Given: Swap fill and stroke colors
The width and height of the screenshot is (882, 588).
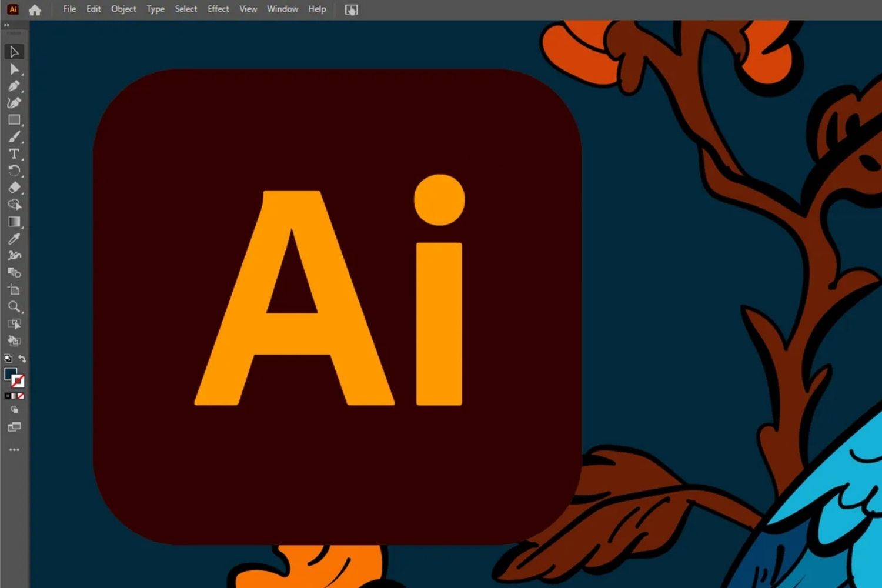Looking at the screenshot, I should pyautogui.click(x=22, y=359).
